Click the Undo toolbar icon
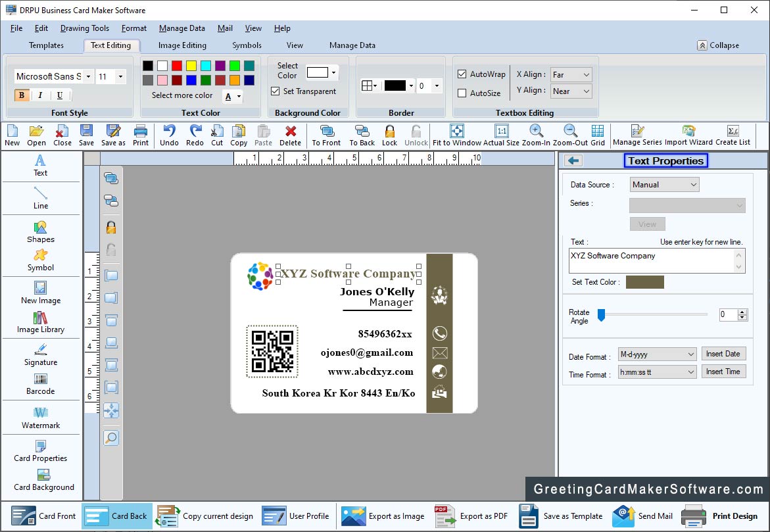This screenshot has height=532, width=770. [169, 135]
